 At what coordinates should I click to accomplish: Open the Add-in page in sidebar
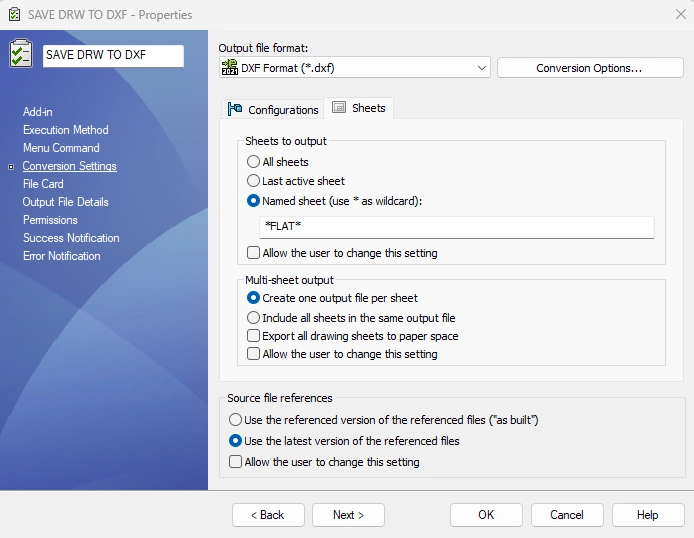(x=38, y=111)
